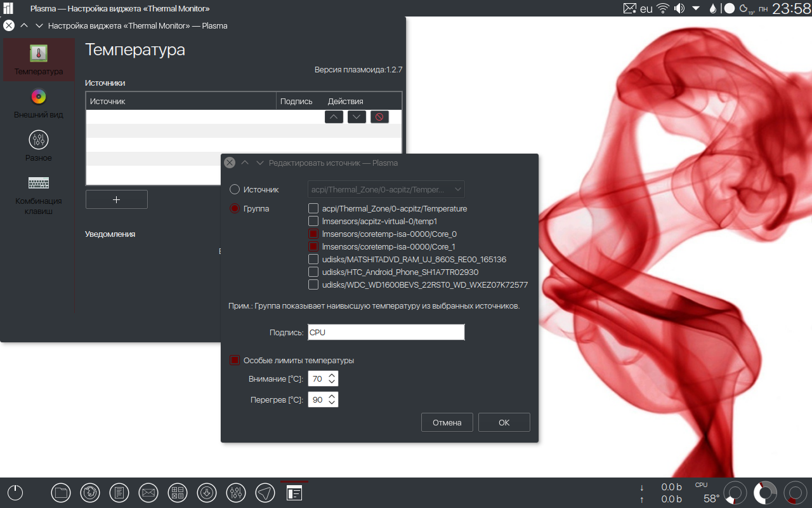
Task: Move the source row down
Action: click(x=357, y=117)
